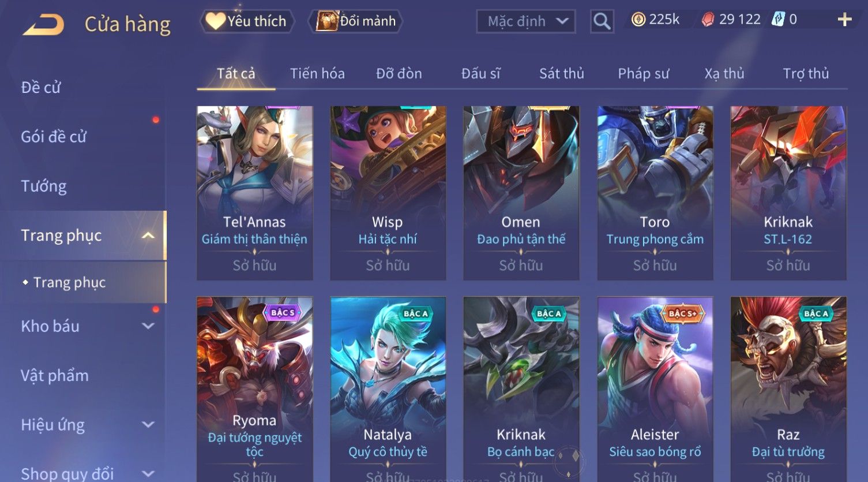Select the Tiến hóa tab
This screenshot has width=868, height=482.
[x=317, y=73]
